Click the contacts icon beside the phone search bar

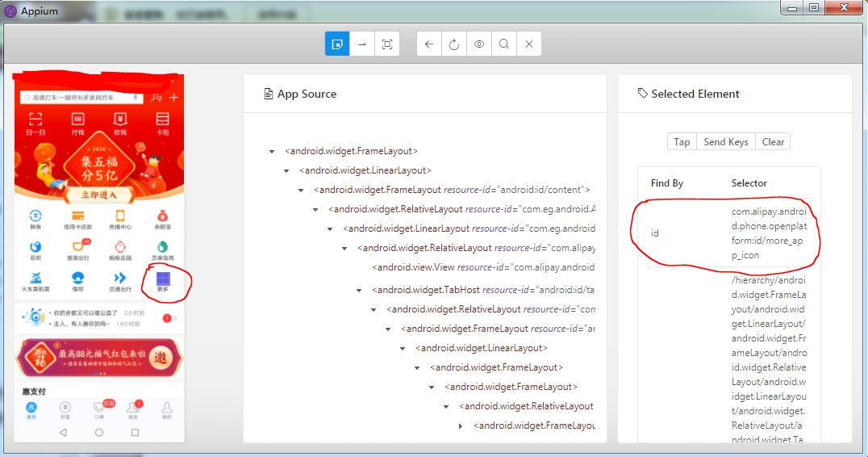(156, 98)
